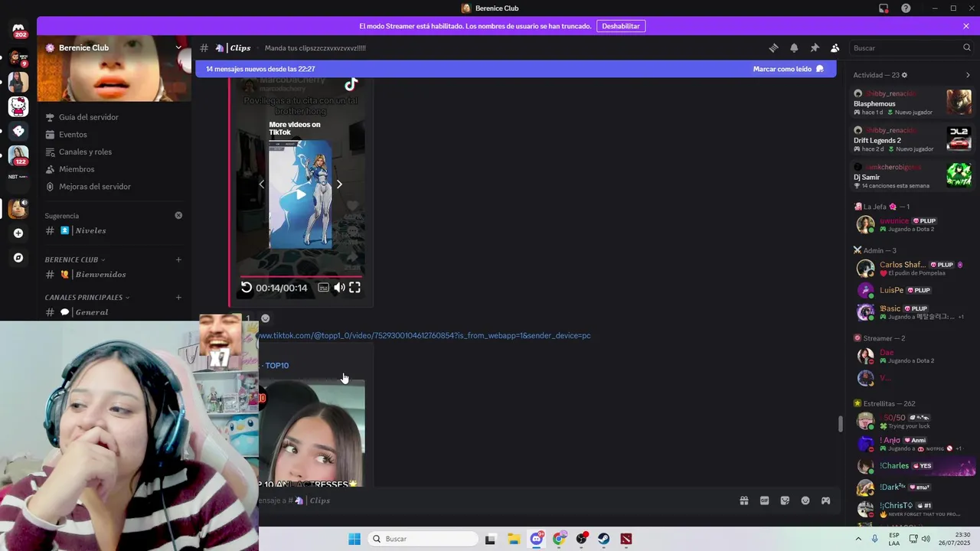This screenshot has width=980, height=551.
Task: Open the Threads icon in channel header
Action: pyautogui.click(x=773, y=47)
